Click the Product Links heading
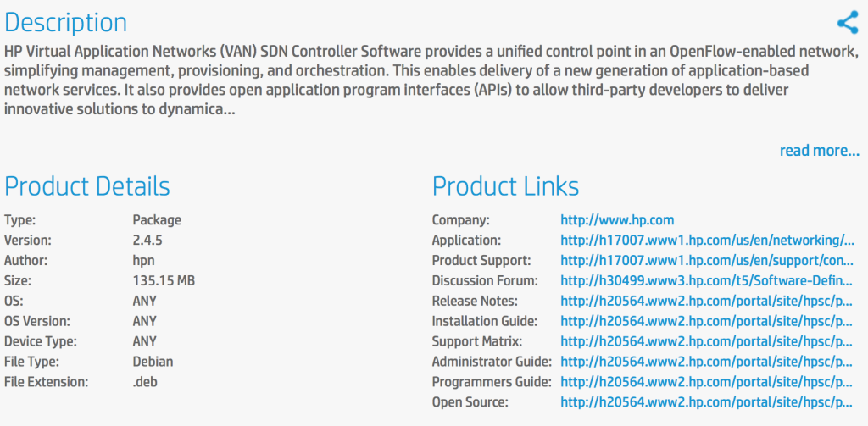The image size is (868, 426). click(505, 186)
